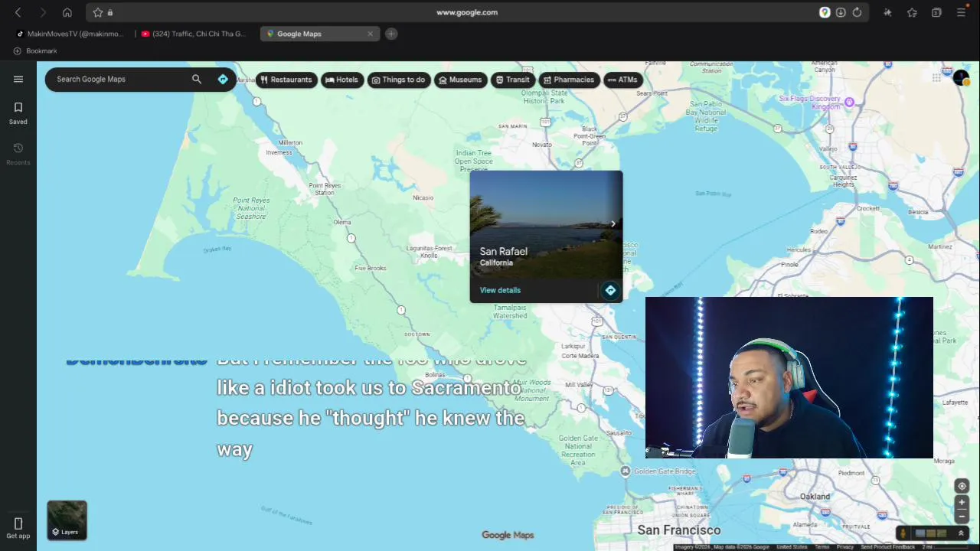
Task: Open the Layers map type switcher
Action: pos(67,520)
